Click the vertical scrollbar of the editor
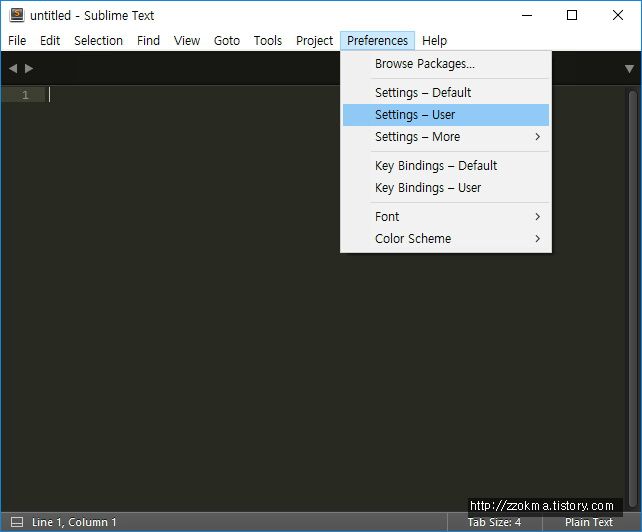 pyautogui.click(x=633, y=299)
